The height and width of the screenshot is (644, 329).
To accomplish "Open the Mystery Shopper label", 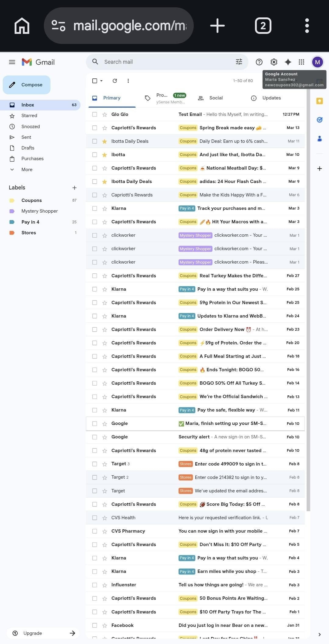I will pos(40,211).
